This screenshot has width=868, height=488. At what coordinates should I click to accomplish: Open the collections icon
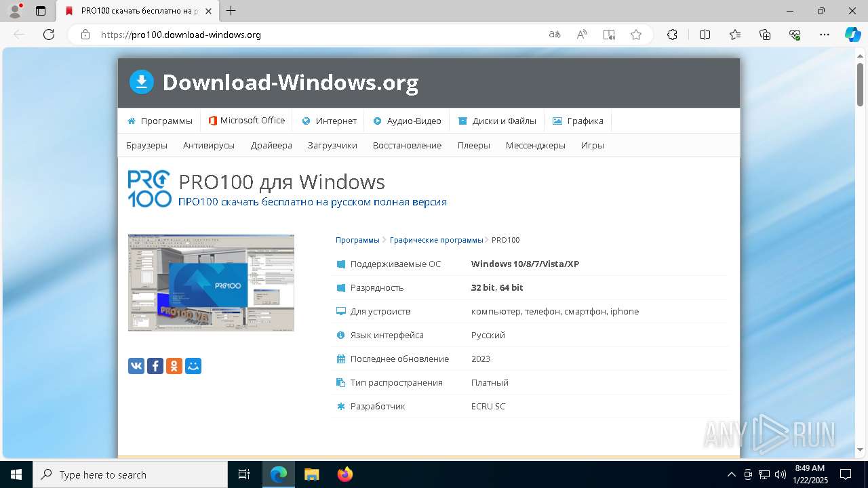765,35
